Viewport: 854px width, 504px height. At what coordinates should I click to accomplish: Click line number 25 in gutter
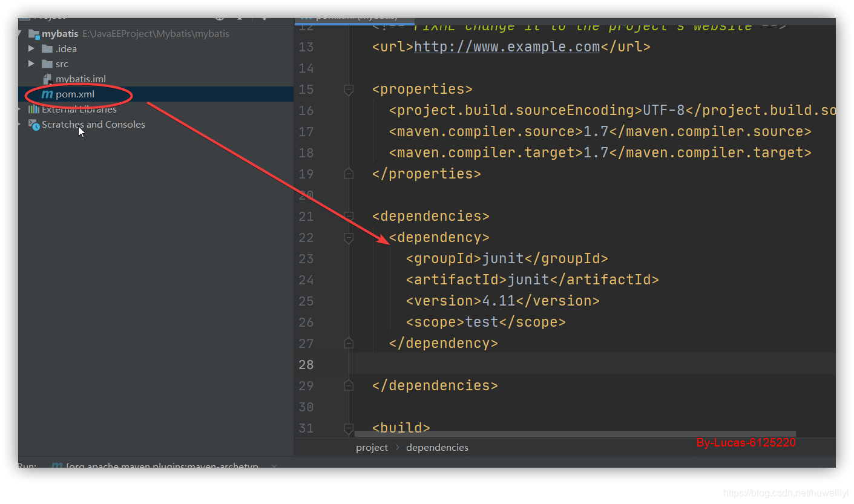click(306, 301)
